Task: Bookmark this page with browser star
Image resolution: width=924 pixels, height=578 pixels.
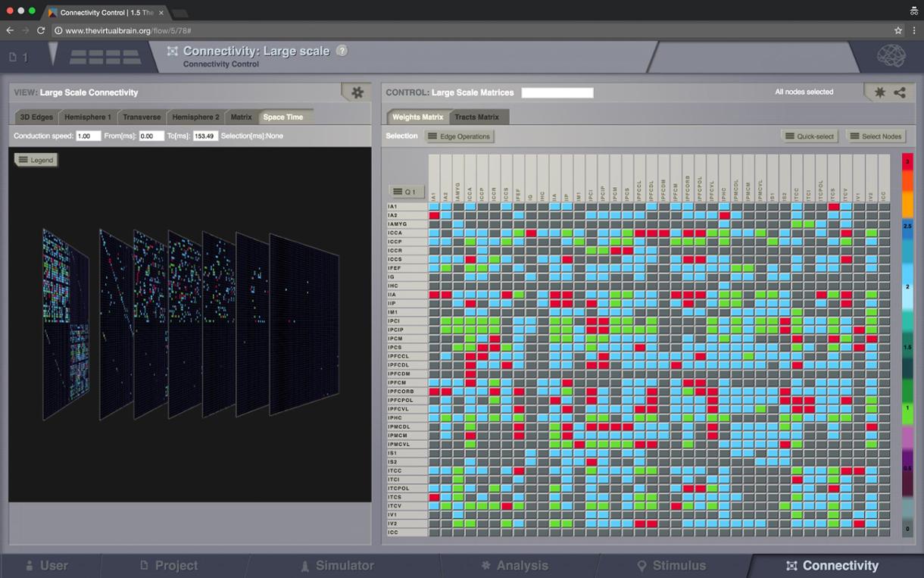Action: 898,30
